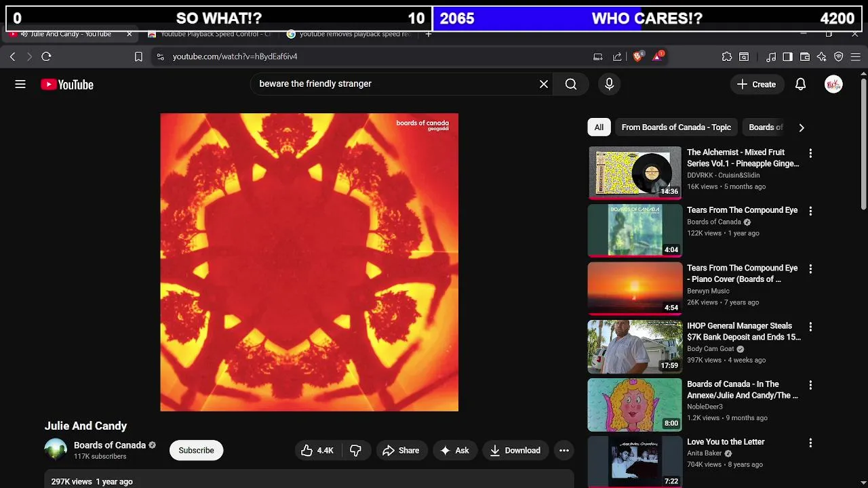Viewport: 868px width, 488px height.
Task: Open Love You to the Letter title
Action: pyautogui.click(x=726, y=442)
